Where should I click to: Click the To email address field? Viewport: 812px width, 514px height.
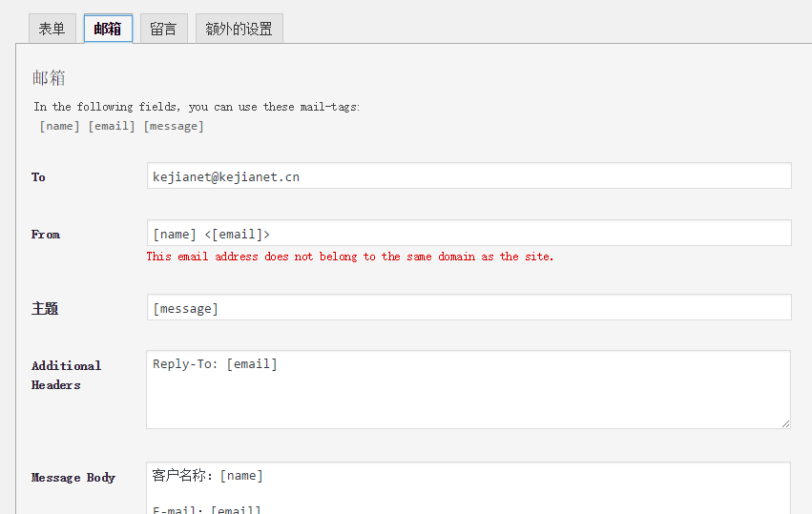click(x=468, y=176)
